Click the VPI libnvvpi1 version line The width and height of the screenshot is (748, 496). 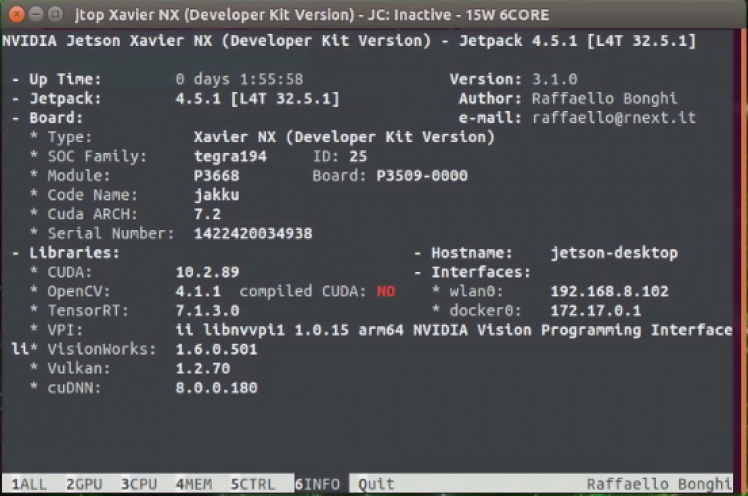[454, 330]
